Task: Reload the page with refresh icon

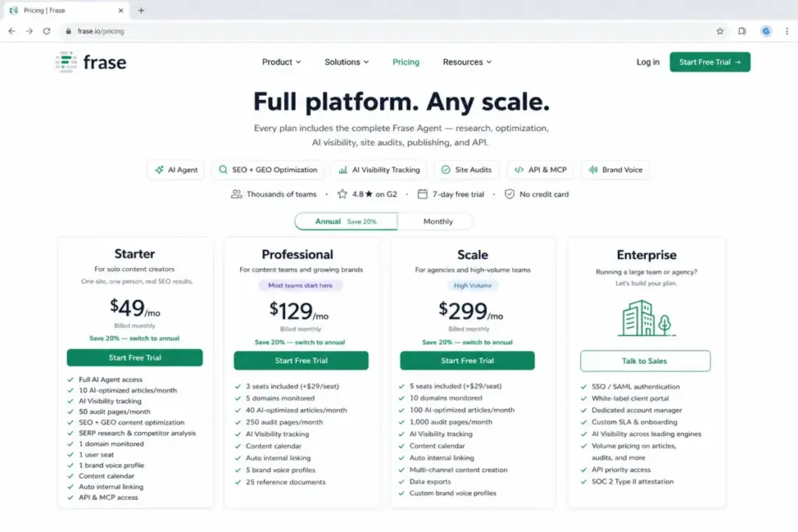Action: 46,31
